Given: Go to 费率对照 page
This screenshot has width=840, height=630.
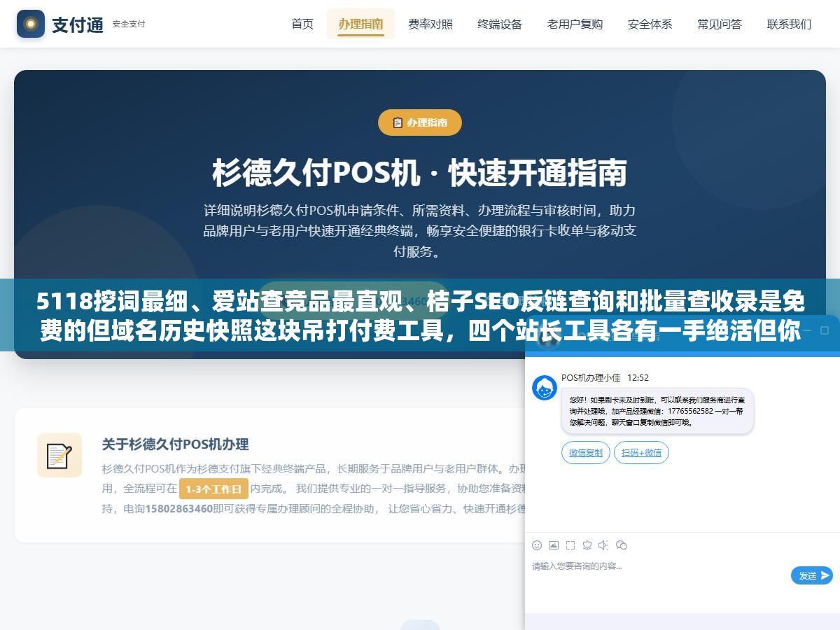Looking at the screenshot, I should 430,24.
